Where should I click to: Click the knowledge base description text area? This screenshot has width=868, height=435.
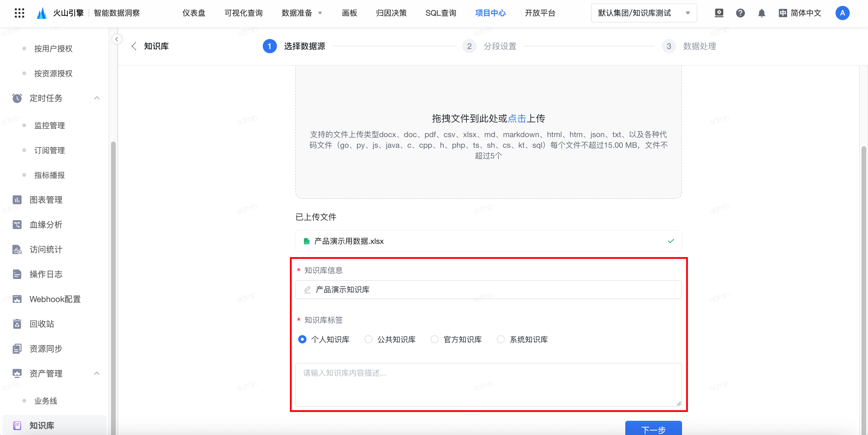488,384
